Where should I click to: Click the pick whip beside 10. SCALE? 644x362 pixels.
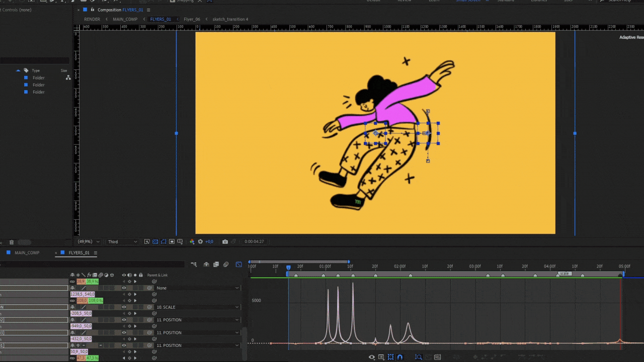[x=149, y=307]
